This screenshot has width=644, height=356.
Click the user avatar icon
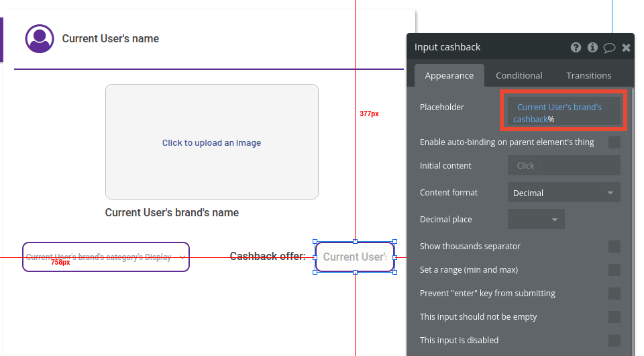[x=40, y=39]
